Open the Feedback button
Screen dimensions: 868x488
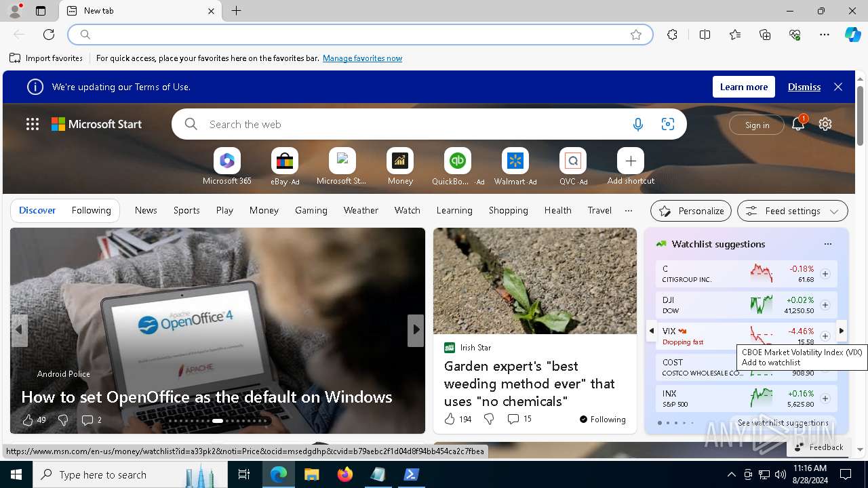818,447
